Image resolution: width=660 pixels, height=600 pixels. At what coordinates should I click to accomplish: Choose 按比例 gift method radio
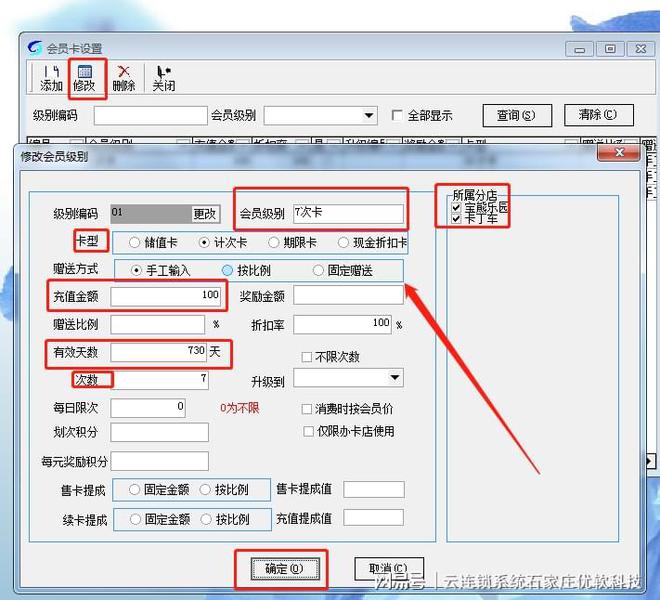click(x=227, y=270)
